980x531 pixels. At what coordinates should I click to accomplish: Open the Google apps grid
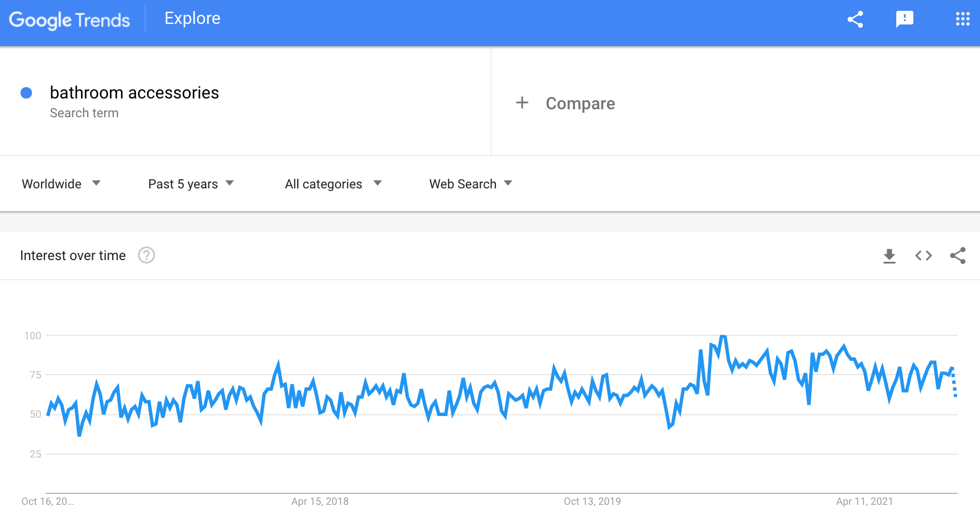tap(962, 19)
